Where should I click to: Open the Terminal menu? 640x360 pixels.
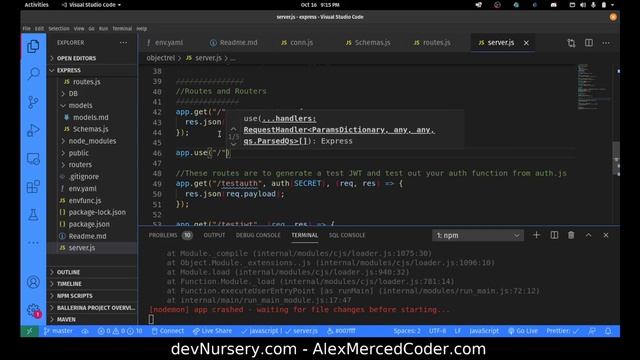(x=122, y=29)
